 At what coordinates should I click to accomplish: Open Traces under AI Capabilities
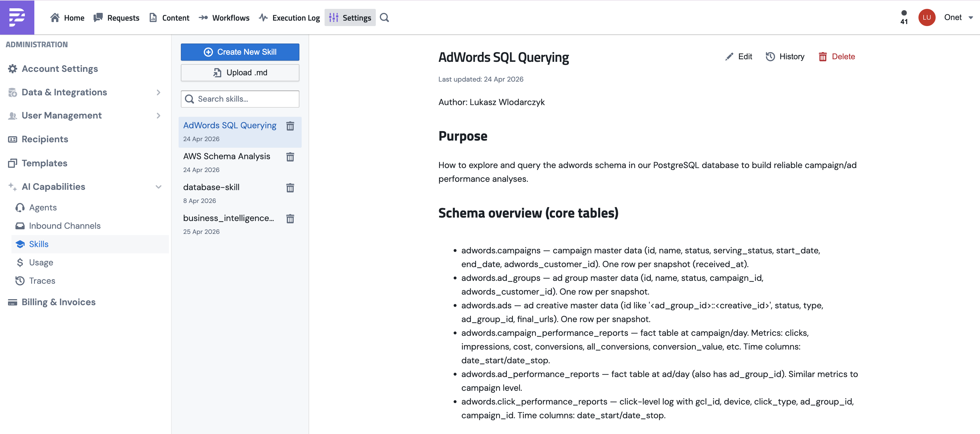[42, 281]
